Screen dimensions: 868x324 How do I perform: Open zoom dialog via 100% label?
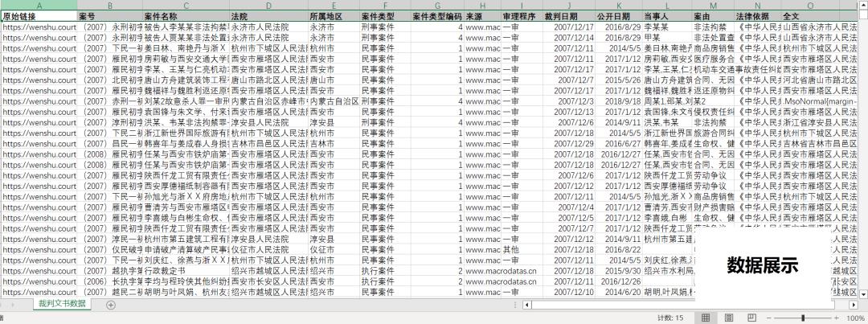coord(855,318)
